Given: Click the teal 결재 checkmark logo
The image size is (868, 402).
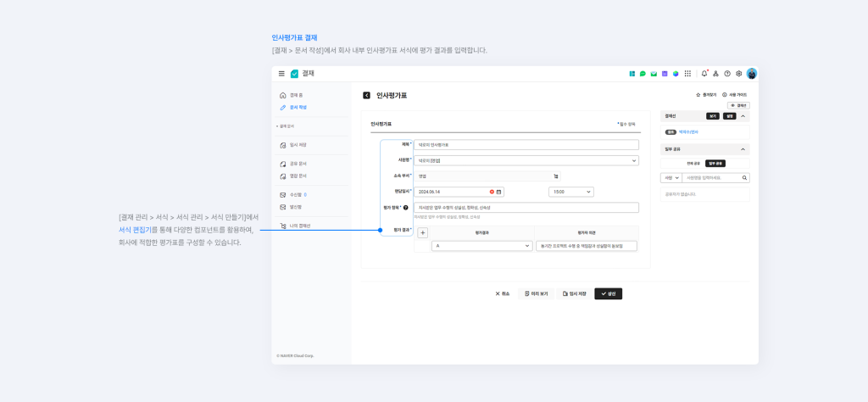Looking at the screenshot, I should 294,74.
